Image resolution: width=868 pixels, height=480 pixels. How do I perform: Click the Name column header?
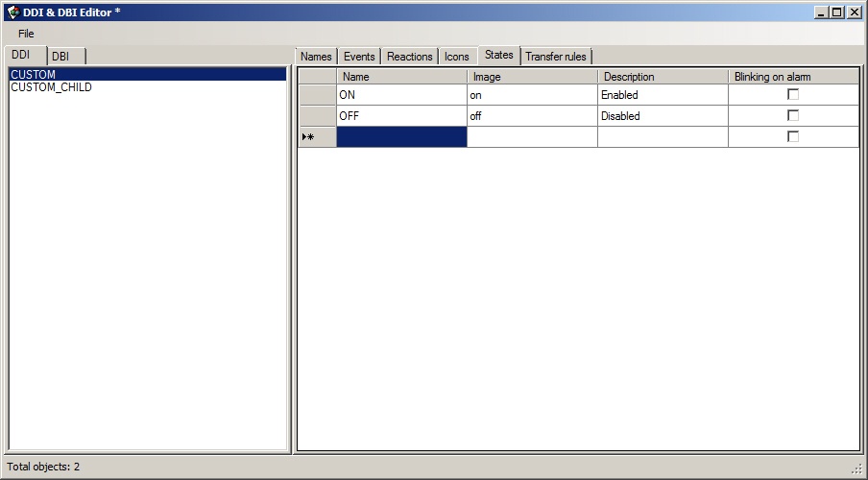pyautogui.click(x=402, y=77)
